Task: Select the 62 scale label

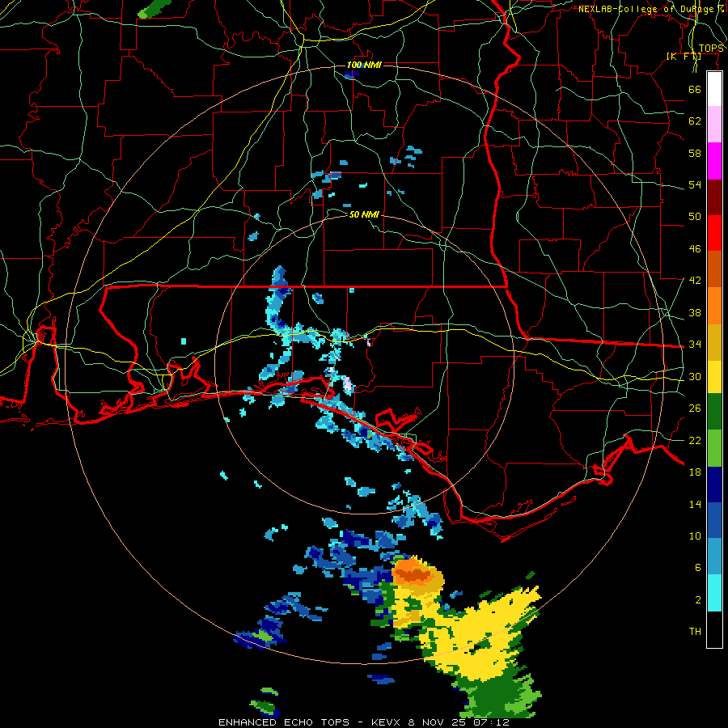Action: pos(695,121)
